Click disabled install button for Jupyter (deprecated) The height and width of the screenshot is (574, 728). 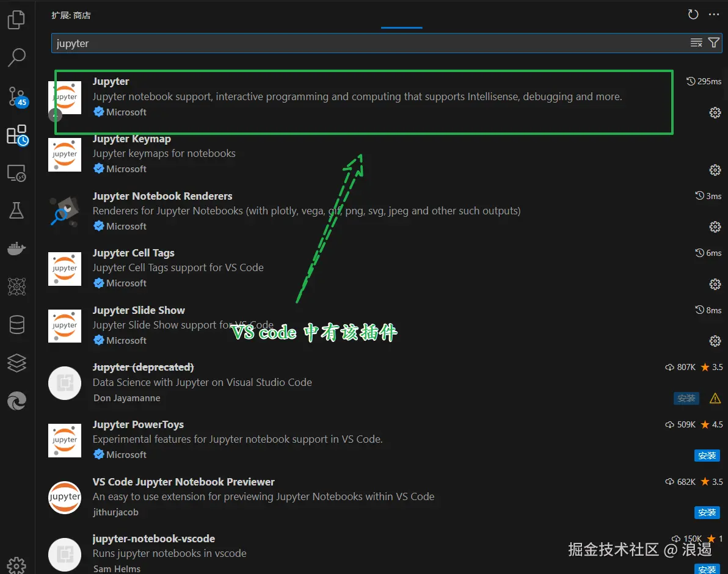pos(686,398)
